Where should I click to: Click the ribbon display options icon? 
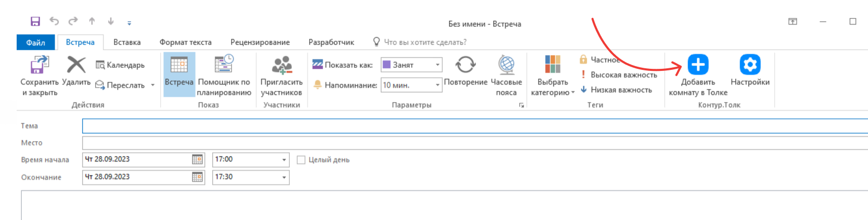[x=793, y=21]
